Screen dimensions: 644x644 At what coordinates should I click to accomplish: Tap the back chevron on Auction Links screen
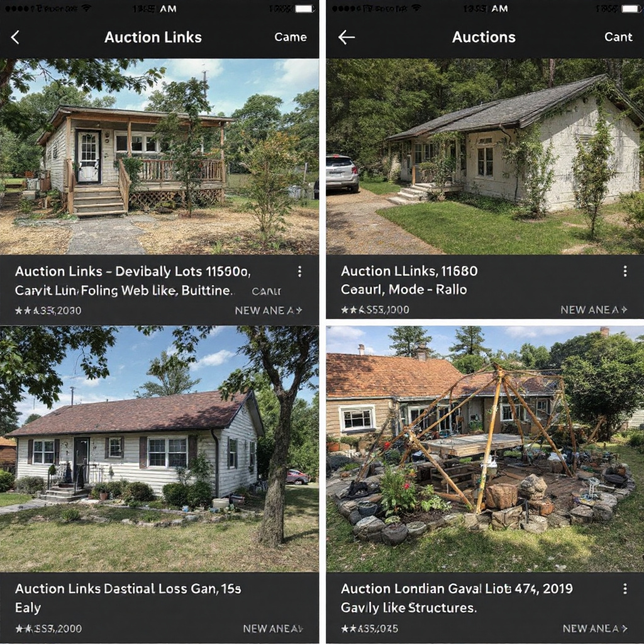pyautogui.click(x=15, y=37)
